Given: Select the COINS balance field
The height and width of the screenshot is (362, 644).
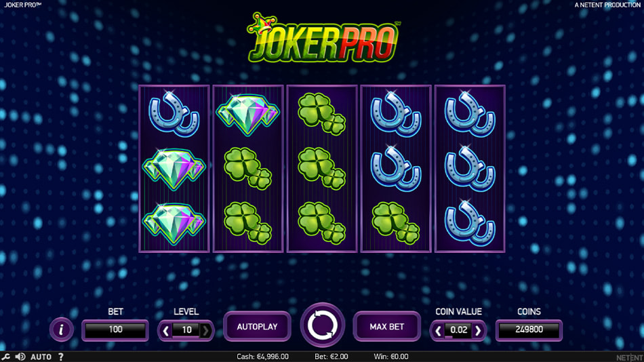Looking at the screenshot, I should pos(529,329).
